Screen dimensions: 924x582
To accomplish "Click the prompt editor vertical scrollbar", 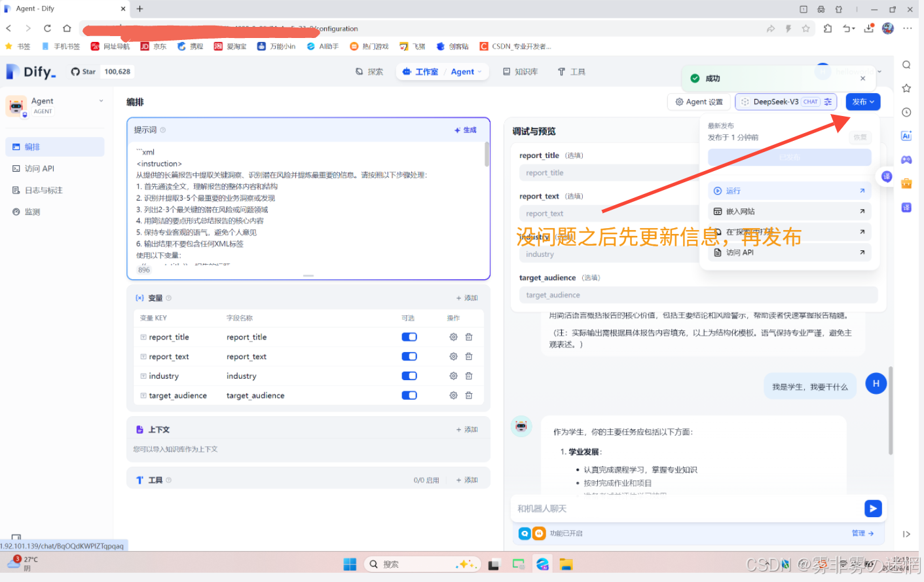I will (x=487, y=154).
